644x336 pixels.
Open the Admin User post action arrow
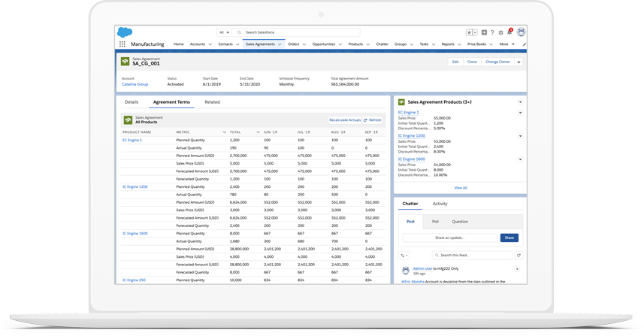click(x=517, y=269)
